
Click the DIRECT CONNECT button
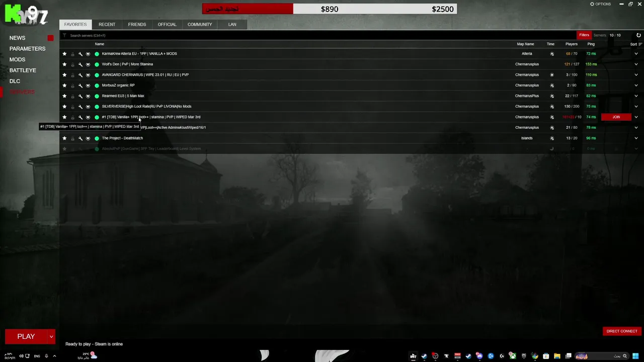[622, 331]
